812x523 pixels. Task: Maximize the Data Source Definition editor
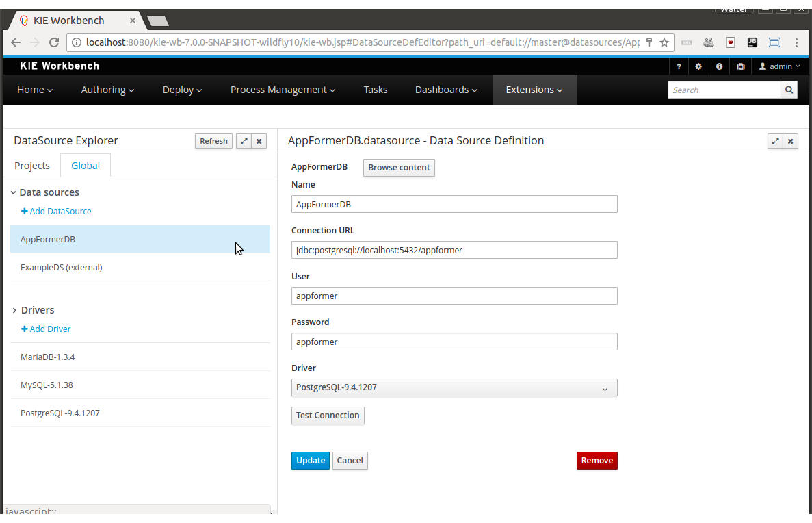click(x=775, y=141)
